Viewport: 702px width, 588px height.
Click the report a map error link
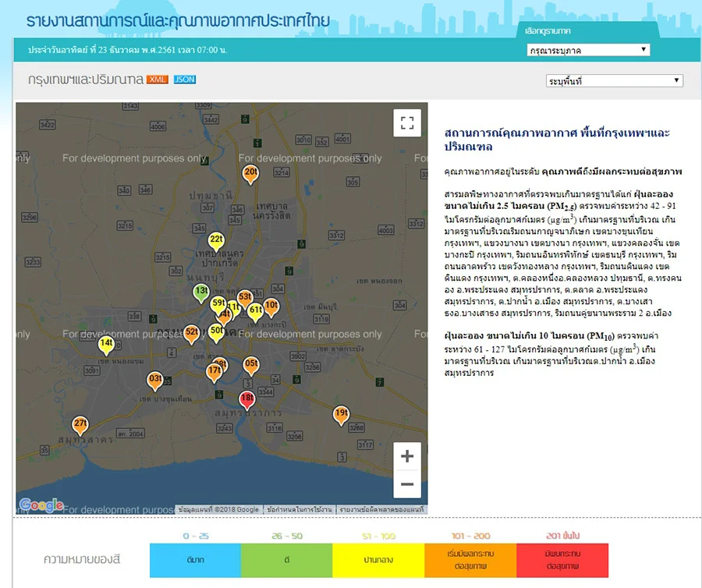pyautogui.click(x=381, y=509)
